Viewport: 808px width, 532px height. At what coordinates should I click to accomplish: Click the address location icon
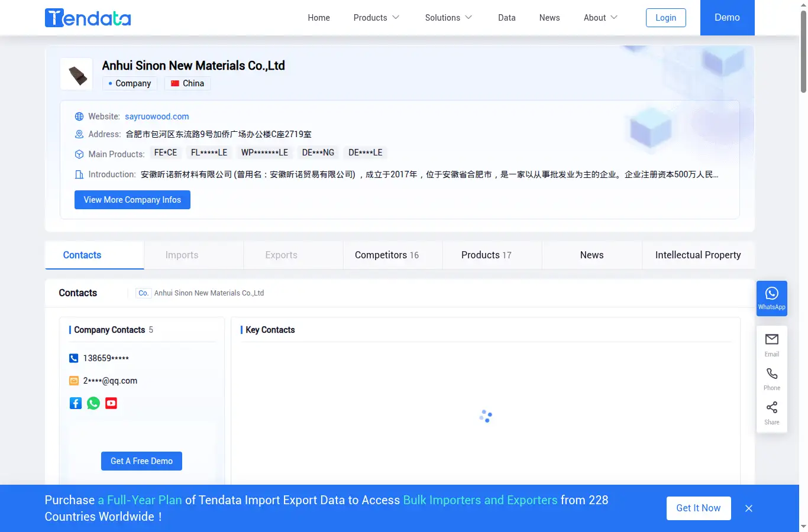[x=79, y=134]
